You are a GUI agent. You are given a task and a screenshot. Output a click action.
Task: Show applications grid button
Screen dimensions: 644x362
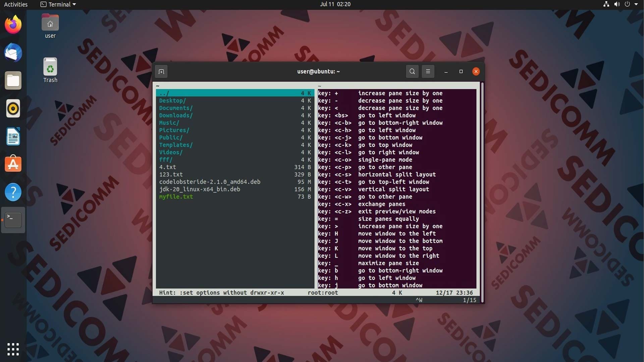point(13,349)
